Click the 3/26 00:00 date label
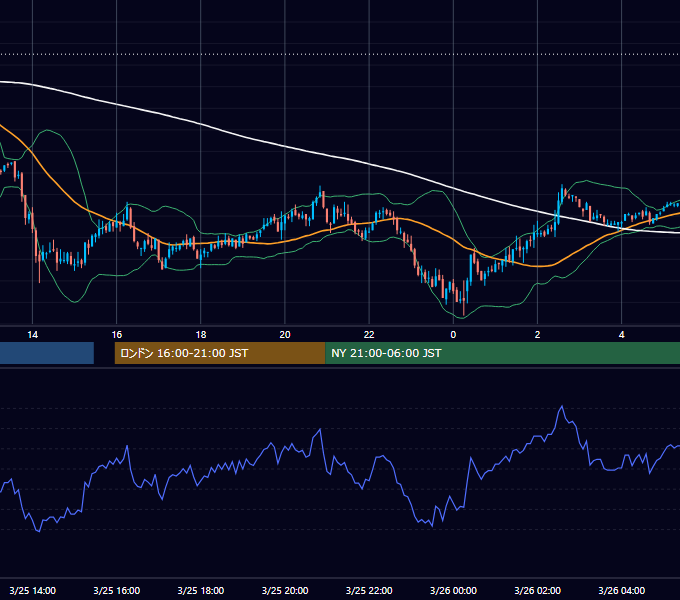 click(453, 590)
